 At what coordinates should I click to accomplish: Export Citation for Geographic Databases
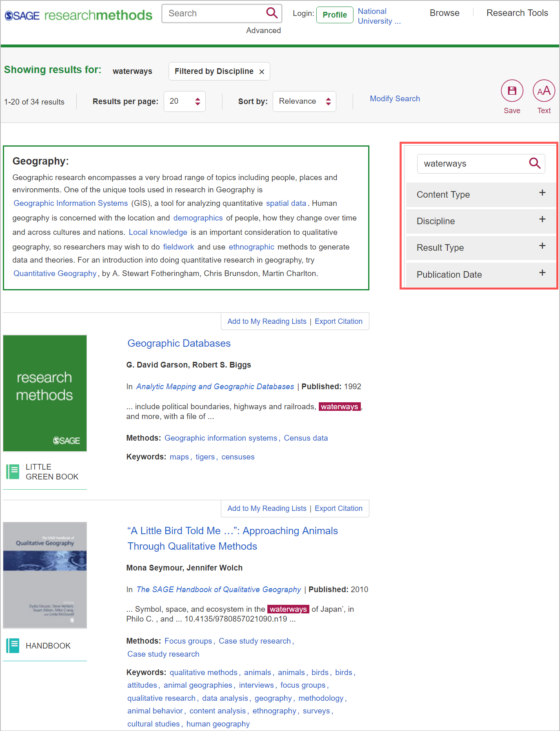[x=338, y=321]
